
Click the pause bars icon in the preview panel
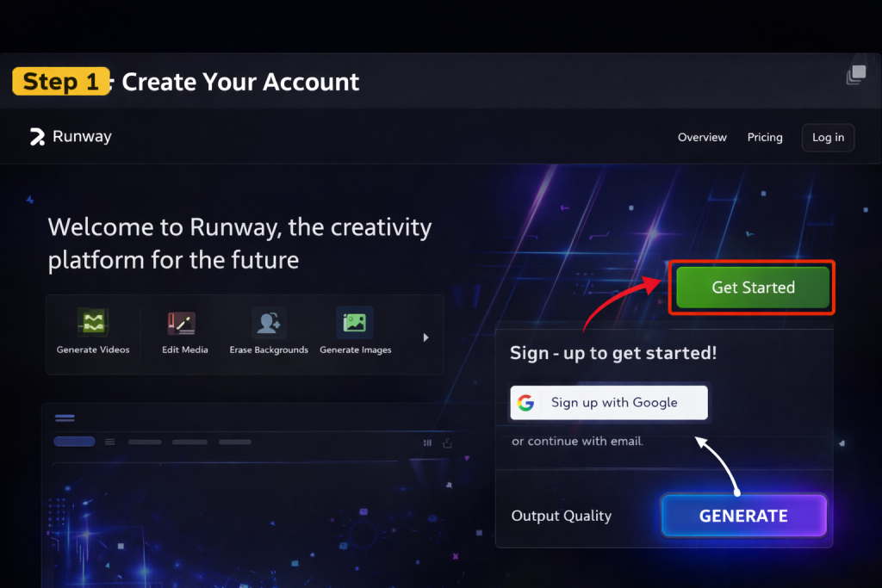pyautogui.click(x=427, y=443)
